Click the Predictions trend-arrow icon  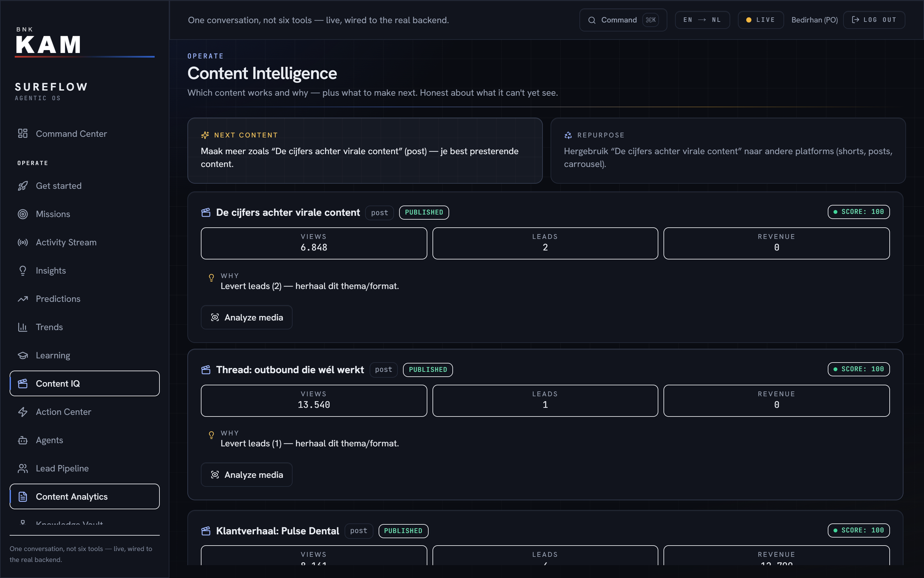pos(23,299)
